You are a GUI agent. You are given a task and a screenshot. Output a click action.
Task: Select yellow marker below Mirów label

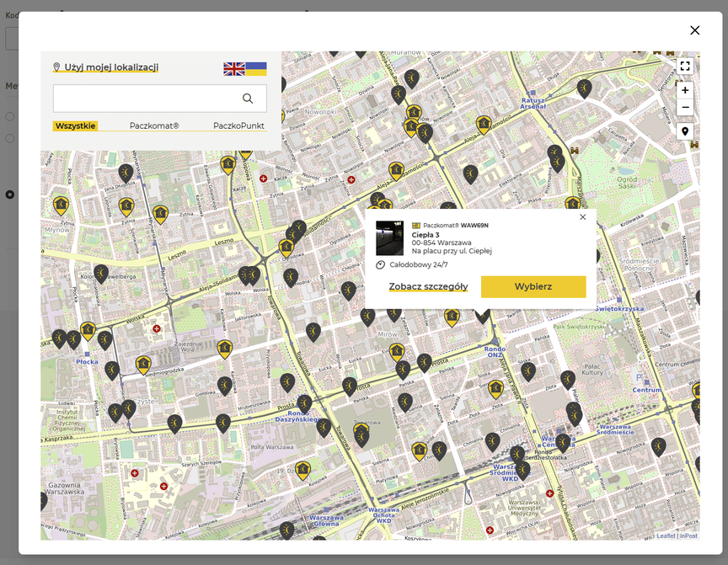[397, 352]
